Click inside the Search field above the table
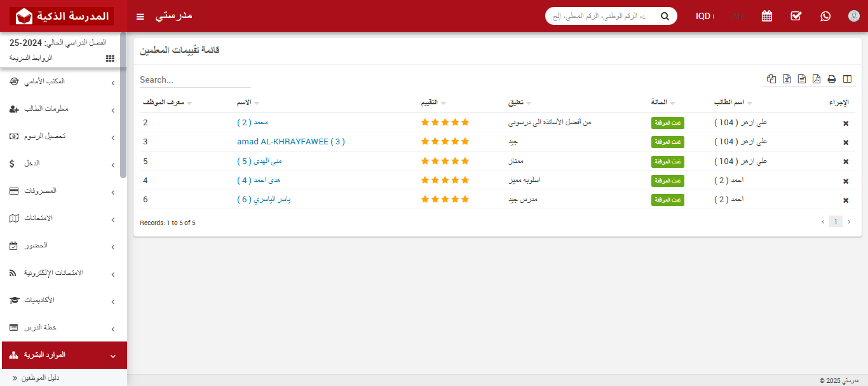868x386 pixels. [x=191, y=79]
